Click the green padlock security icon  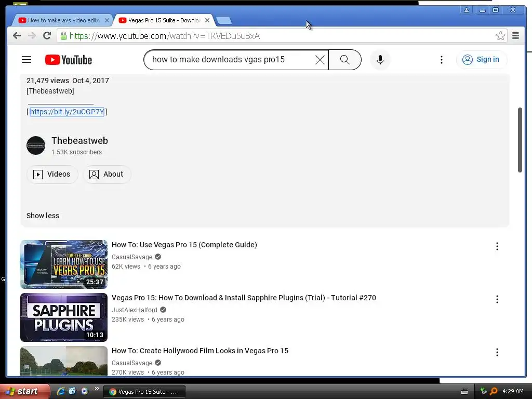click(x=63, y=35)
